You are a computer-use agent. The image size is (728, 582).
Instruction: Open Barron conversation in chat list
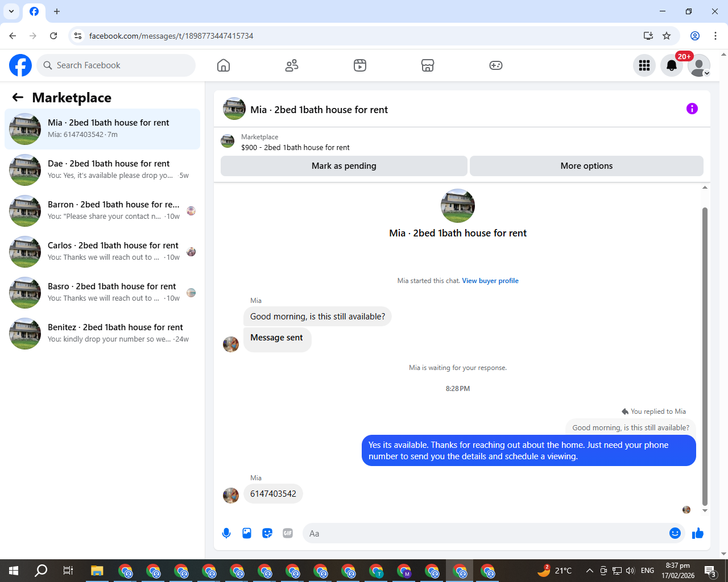102,211
